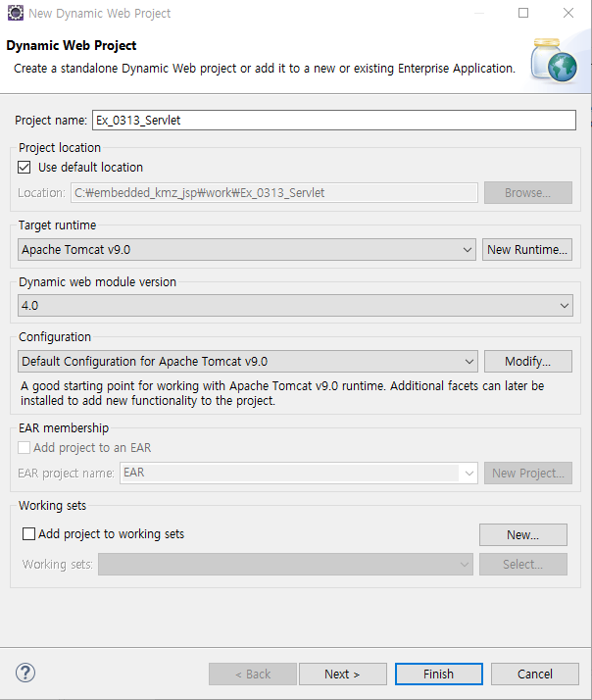Image resolution: width=592 pixels, height=700 pixels.
Task: Click the EAR membership group label
Action: pyautogui.click(x=64, y=427)
